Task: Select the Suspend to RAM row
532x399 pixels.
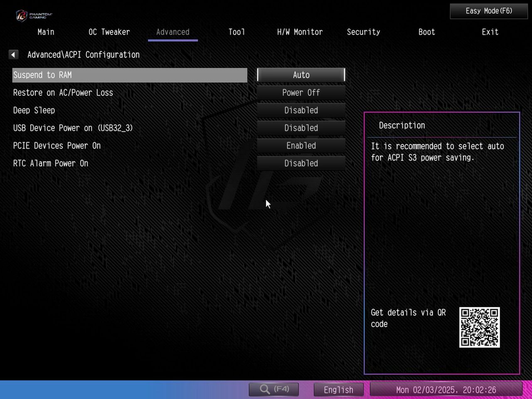Action: click(130, 75)
